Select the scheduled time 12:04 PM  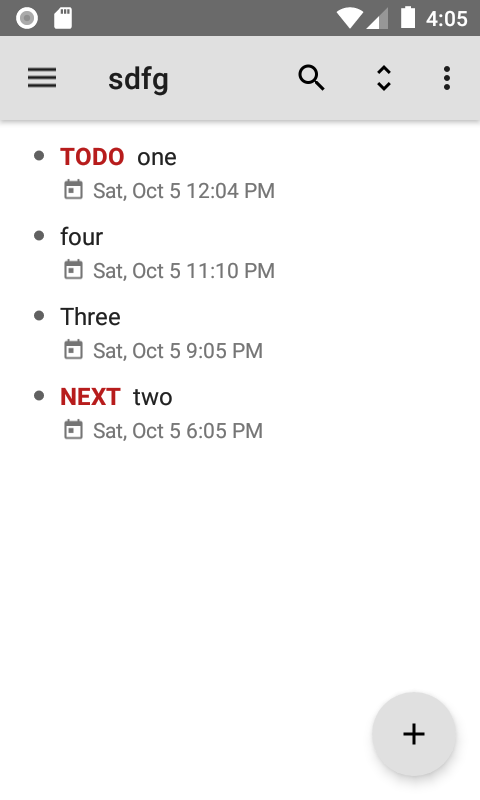point(231,191)
